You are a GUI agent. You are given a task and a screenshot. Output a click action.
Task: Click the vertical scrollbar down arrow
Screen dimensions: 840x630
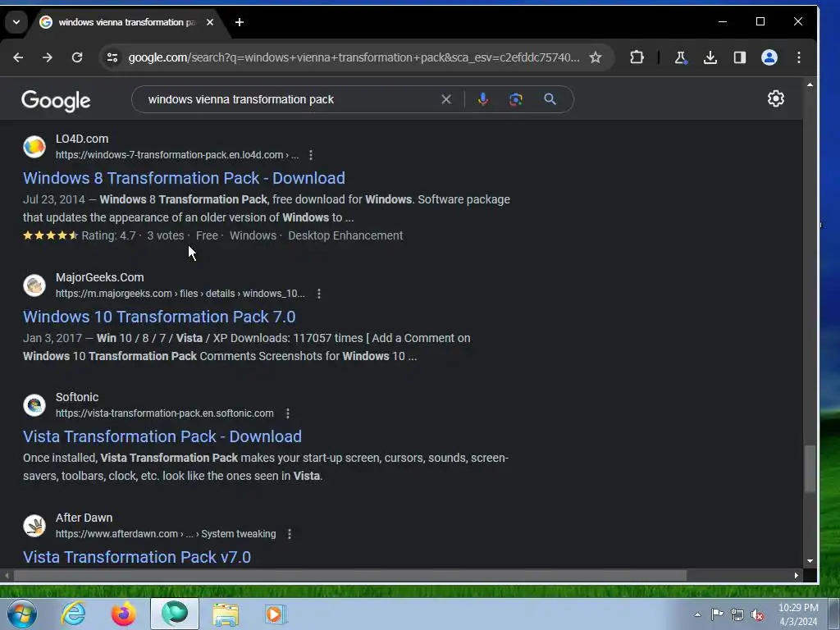tap(810, 561)
